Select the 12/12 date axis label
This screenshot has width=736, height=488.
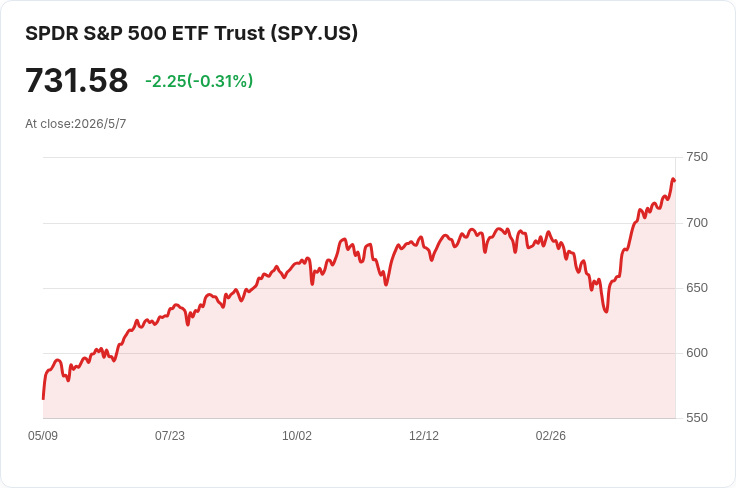pos(424,436)
